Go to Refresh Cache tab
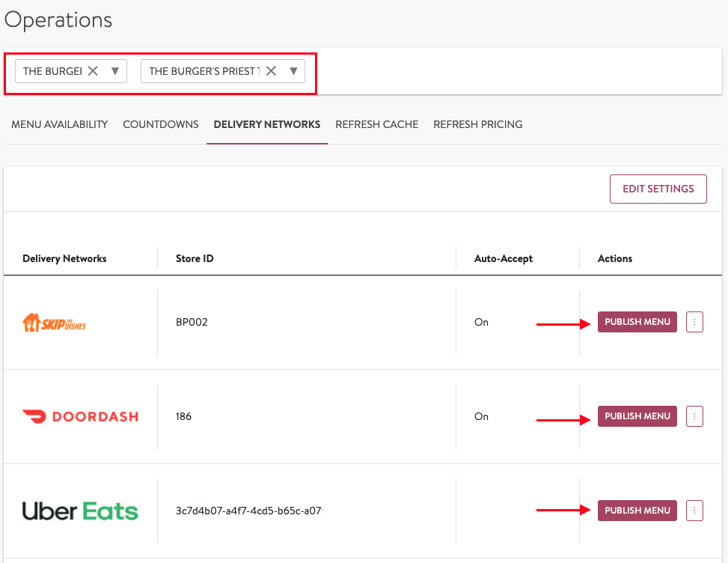Screen dimensions: 728x563 pos(376,124)
